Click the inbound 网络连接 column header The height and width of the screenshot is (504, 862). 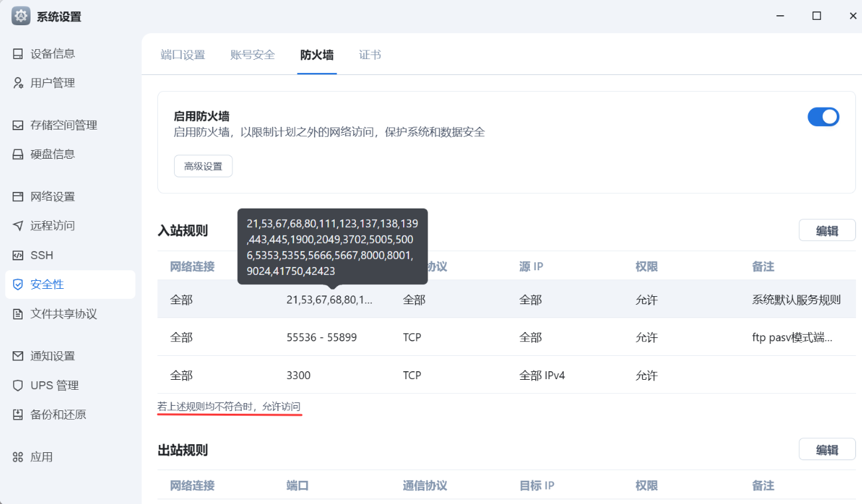tap(193, 266)
